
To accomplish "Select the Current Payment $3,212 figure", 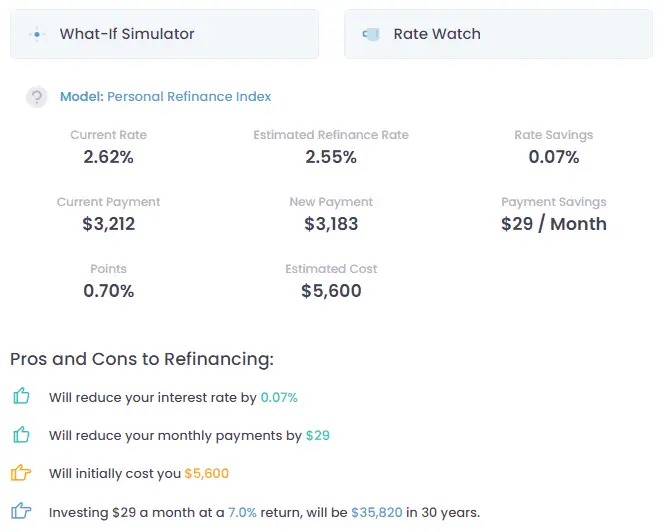I will tap(109, 224).
